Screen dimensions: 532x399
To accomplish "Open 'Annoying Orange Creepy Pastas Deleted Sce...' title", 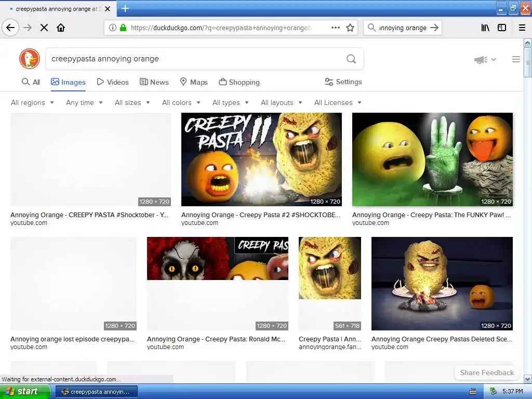I will [442, 339].
